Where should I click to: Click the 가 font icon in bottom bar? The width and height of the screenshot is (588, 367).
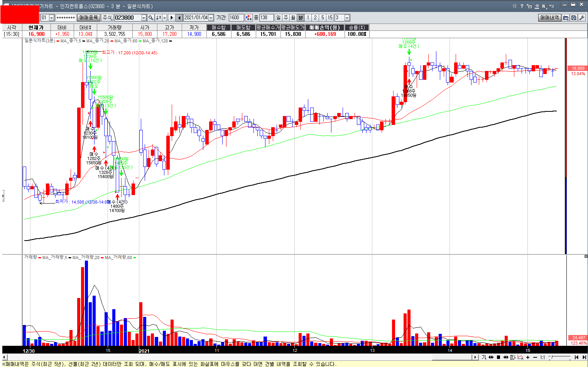click(x=484, y=357)
